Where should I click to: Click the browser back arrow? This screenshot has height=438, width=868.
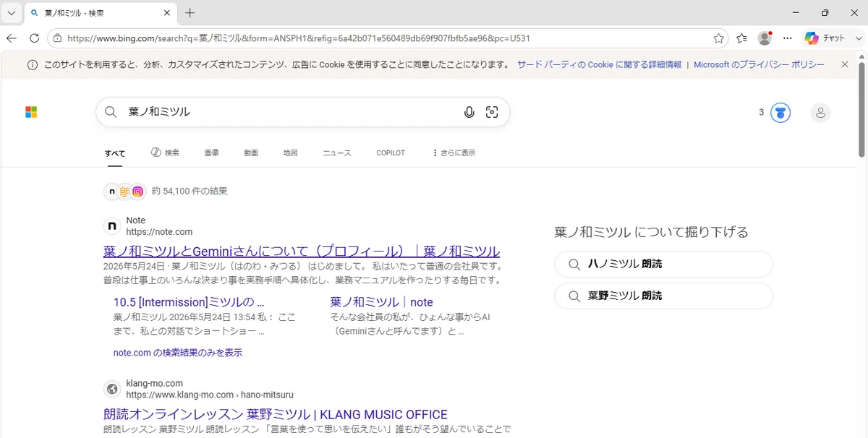(x=11, y=38)
